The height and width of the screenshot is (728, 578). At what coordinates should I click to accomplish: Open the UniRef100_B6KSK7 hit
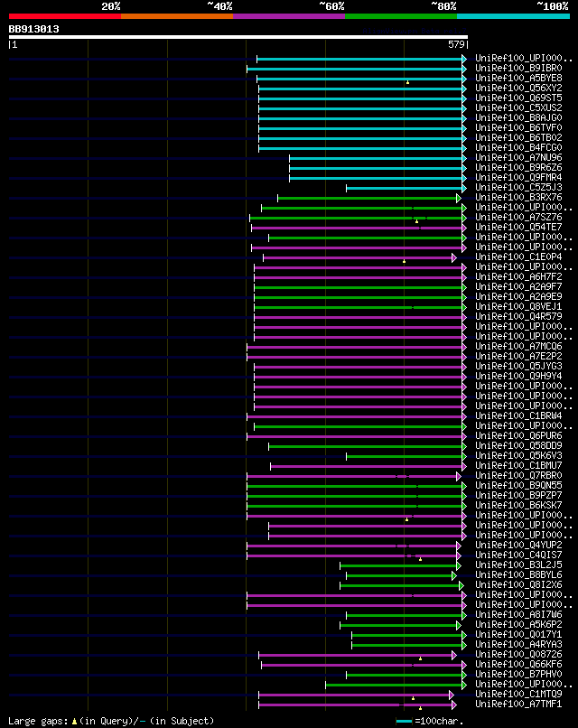pyautogui.click(x=518, y=506)
